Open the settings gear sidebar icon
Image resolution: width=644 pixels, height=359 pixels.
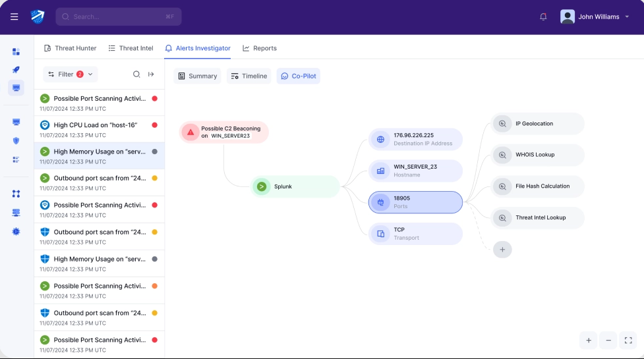16,231
